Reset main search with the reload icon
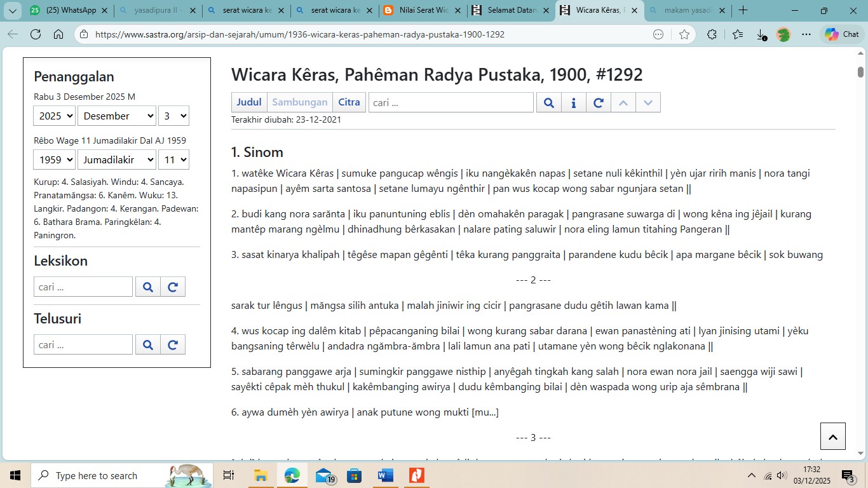 pos(599,102)
